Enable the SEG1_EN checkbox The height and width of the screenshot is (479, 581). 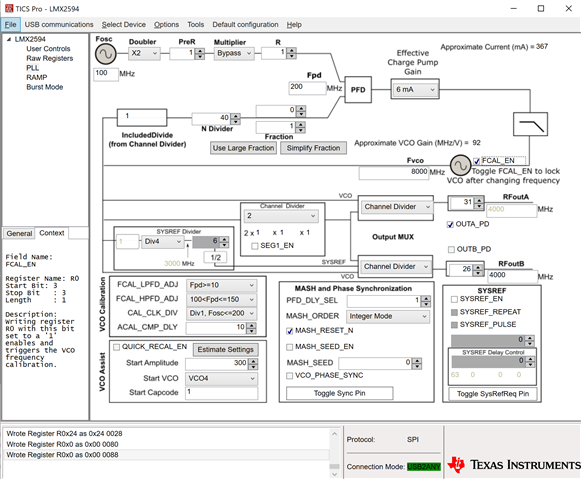[255, 246]
